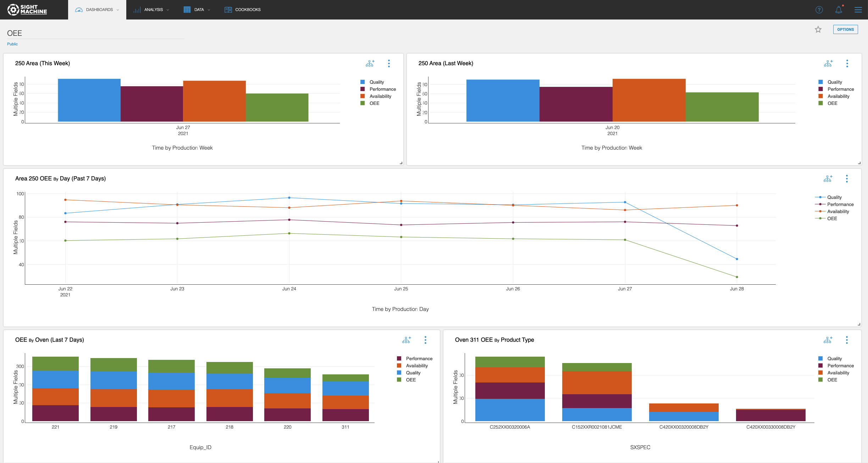Click the Sight Machine logo
868x463 pixels.
coord(27,10)
